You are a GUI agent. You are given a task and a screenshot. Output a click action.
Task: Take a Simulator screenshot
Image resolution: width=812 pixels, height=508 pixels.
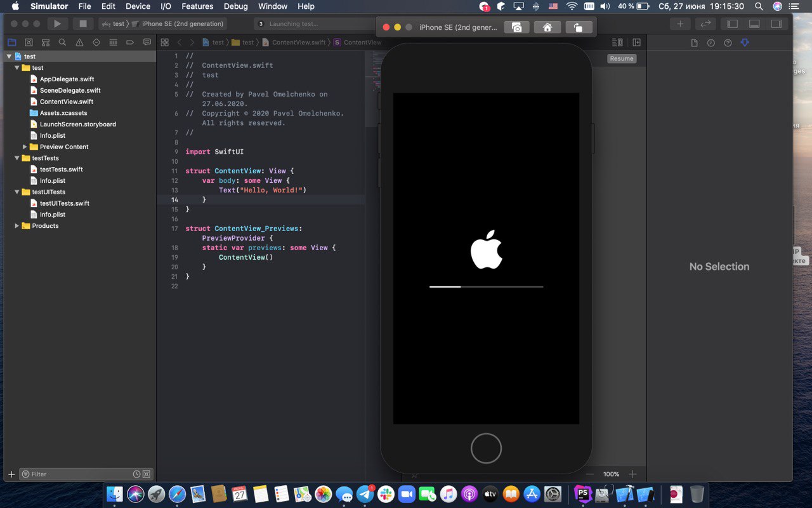coord(516,27)
